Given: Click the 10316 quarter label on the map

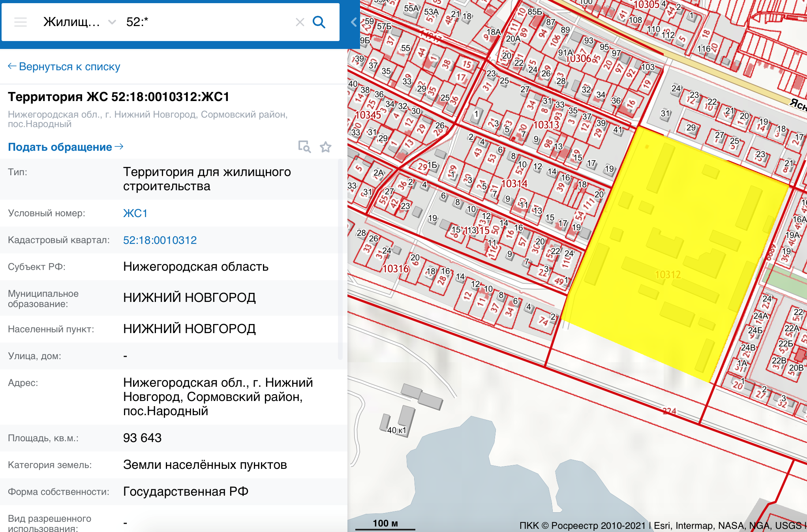Looking at the screenshot, I should click(x=396, y=269).
